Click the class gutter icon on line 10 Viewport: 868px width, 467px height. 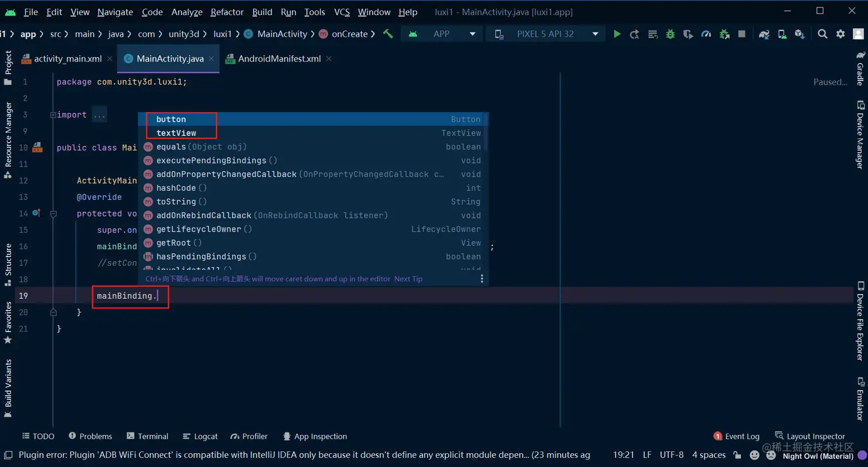37,148
